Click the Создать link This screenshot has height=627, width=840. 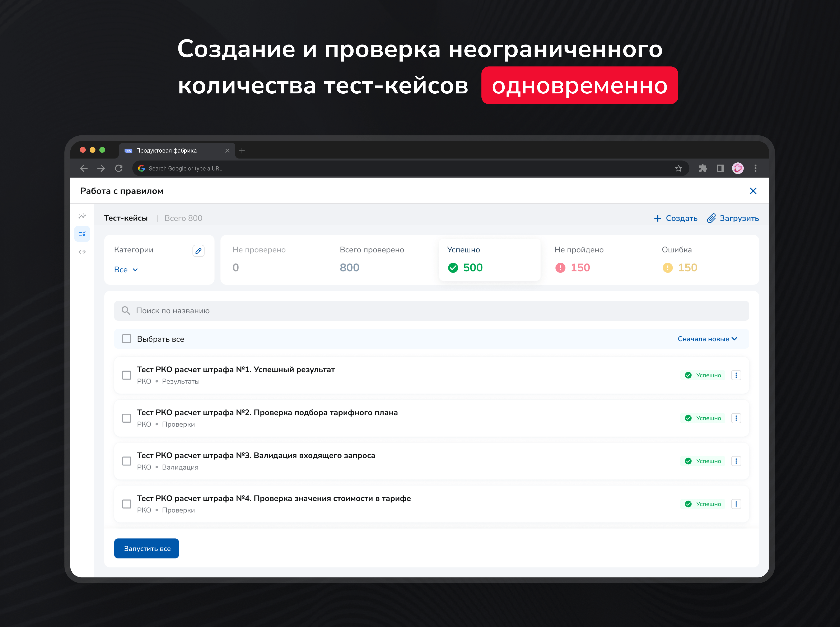pos(676,218)
